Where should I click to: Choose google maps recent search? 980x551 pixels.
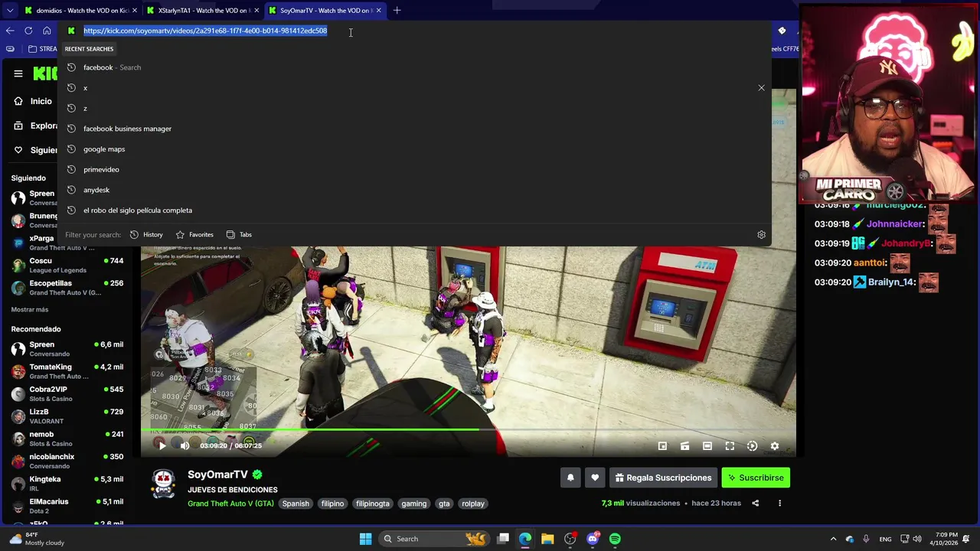[x=413, y=149]
